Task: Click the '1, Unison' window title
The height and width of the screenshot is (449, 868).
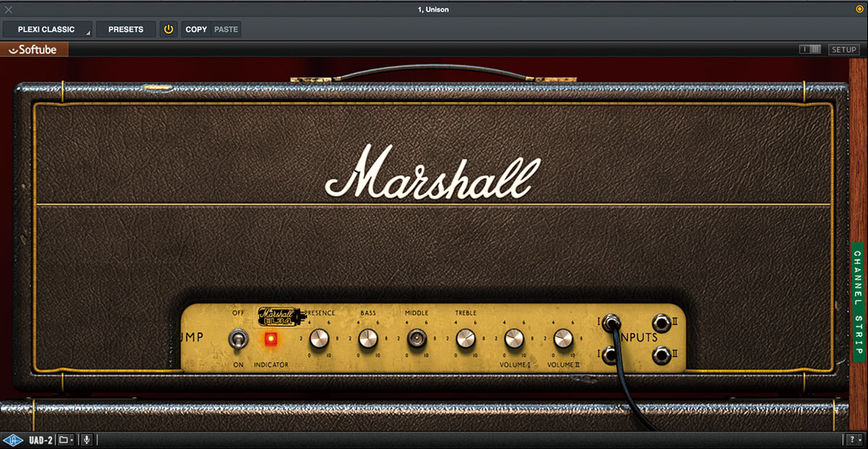Action: tap(433, 9)
